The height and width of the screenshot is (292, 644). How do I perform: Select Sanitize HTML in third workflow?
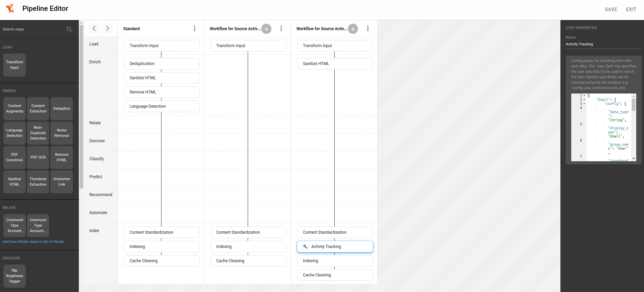(335, 64)
